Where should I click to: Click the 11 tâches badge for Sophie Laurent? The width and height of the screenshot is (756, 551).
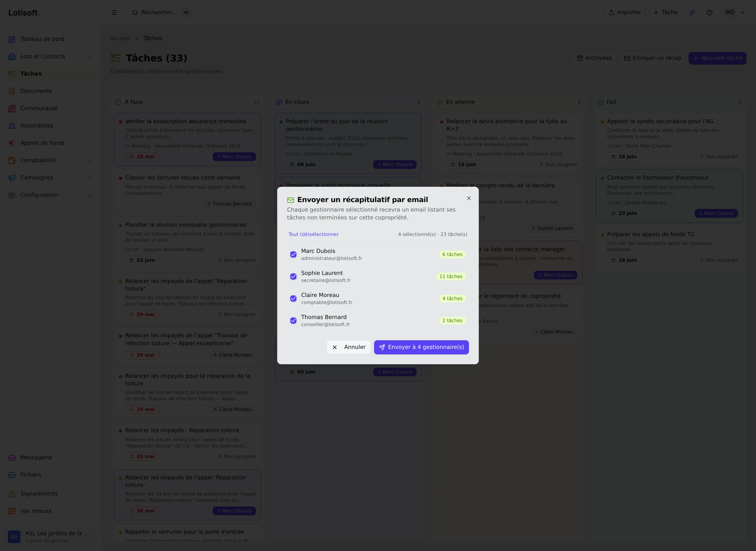451,276
